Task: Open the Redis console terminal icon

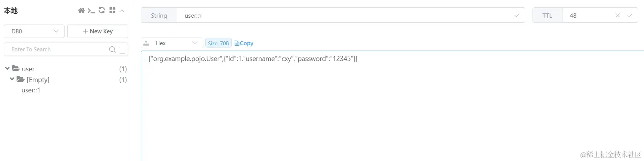Action: tap(91, 10)
